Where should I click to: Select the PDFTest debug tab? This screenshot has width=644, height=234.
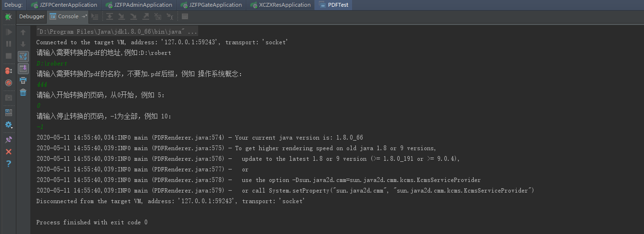coord(334,5)
